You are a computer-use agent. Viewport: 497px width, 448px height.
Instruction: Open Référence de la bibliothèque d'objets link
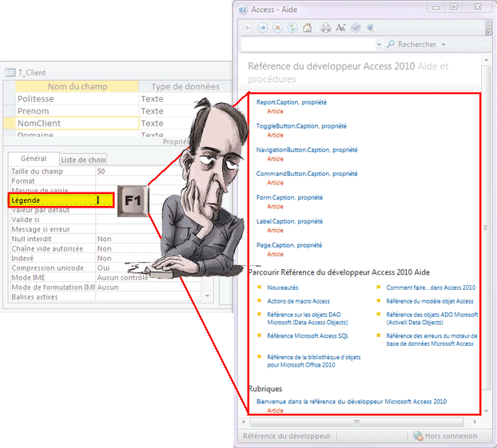[314, 361]
